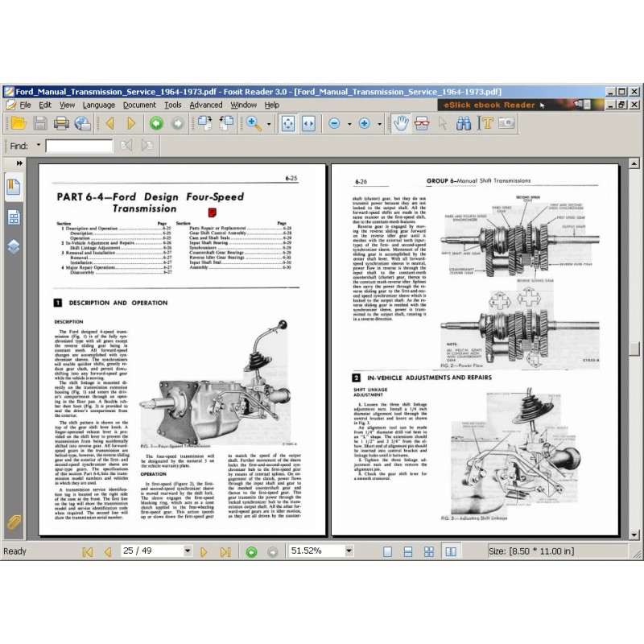
Task: Go to the last page button
Action: coord(225,551)
